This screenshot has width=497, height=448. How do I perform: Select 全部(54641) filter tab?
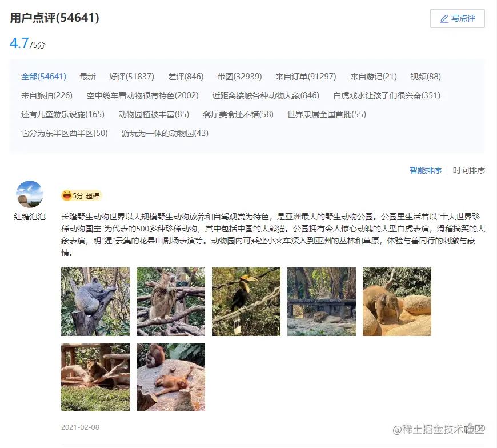(x=44, y=77)
